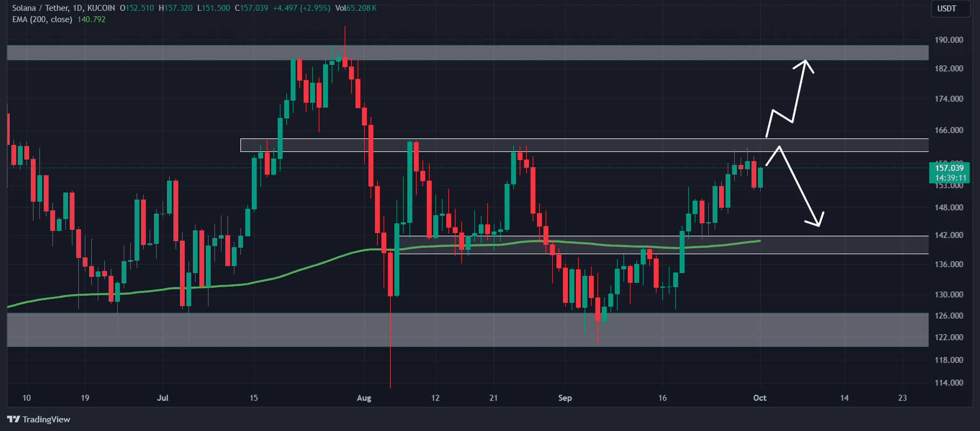Image resolution: width=980 pixels, height=431 pixels.
Task: Open the USDT currency selector
Action: point(950,9)
